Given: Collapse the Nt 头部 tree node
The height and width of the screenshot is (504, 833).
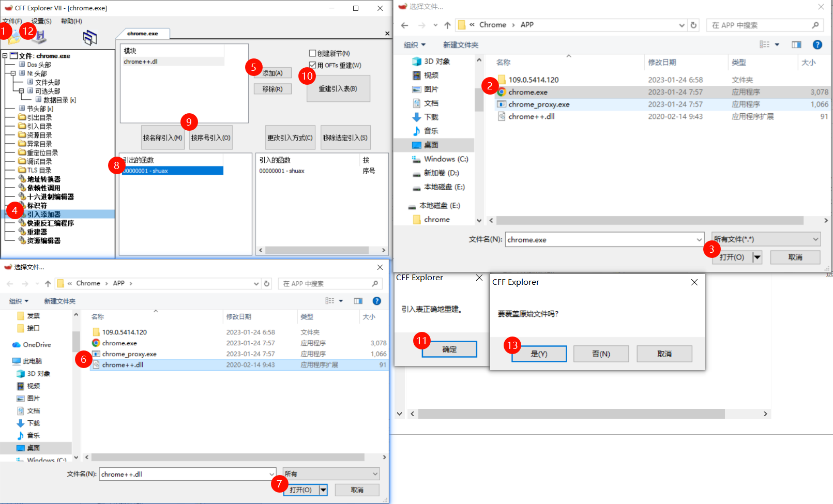Looking at the screenshot, I should coord(13,73).
